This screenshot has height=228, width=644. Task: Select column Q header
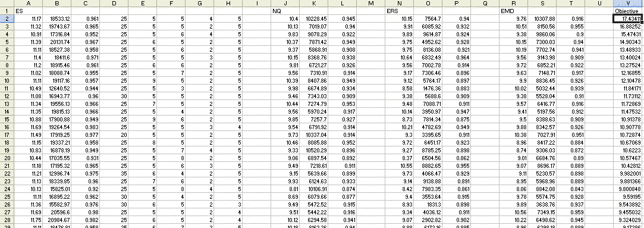[x=485, y=4]
